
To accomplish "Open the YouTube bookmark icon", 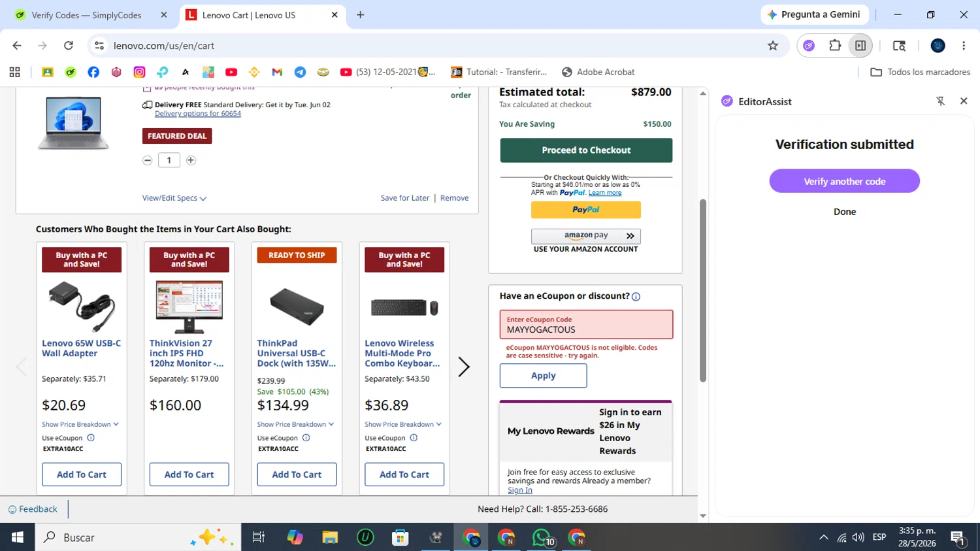I will click(x=231, y=72).
